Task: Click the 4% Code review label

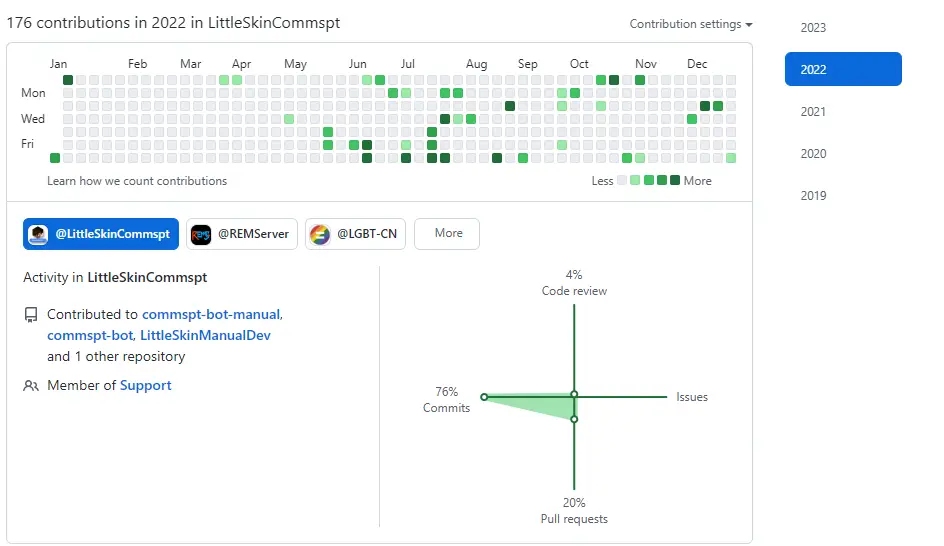Action: pos(574,283)
